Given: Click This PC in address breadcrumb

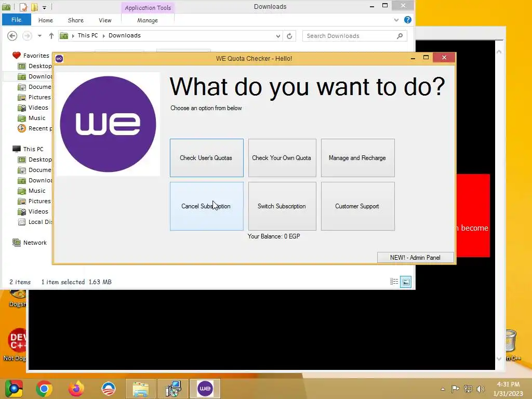Looking at the screenshot, I should click(87, 36).
